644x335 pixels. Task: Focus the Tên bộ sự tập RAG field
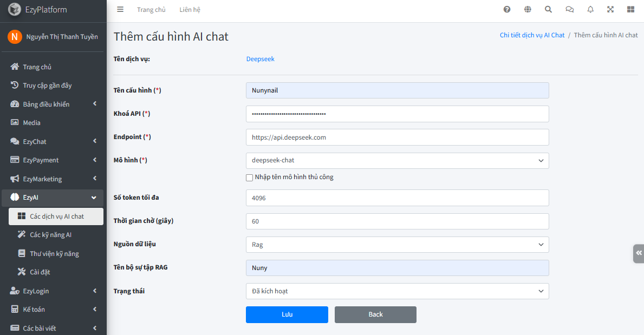397,268
